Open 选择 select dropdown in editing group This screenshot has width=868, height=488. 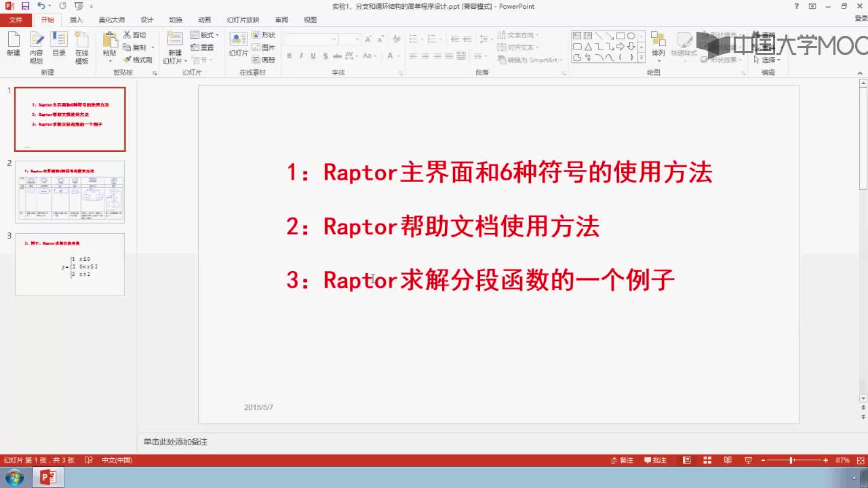click(766, 60)
